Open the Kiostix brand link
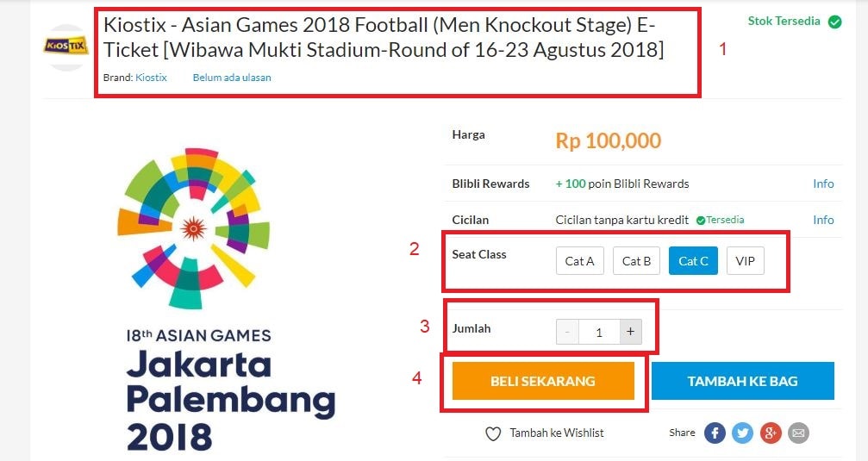Image resolution: width=868 pixels, height=461 pixels. coord(151,78)
